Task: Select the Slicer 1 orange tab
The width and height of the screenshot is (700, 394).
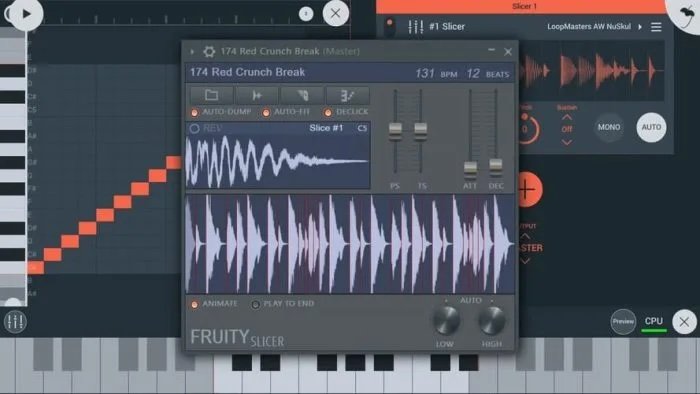Action: [x=525, y=6]
